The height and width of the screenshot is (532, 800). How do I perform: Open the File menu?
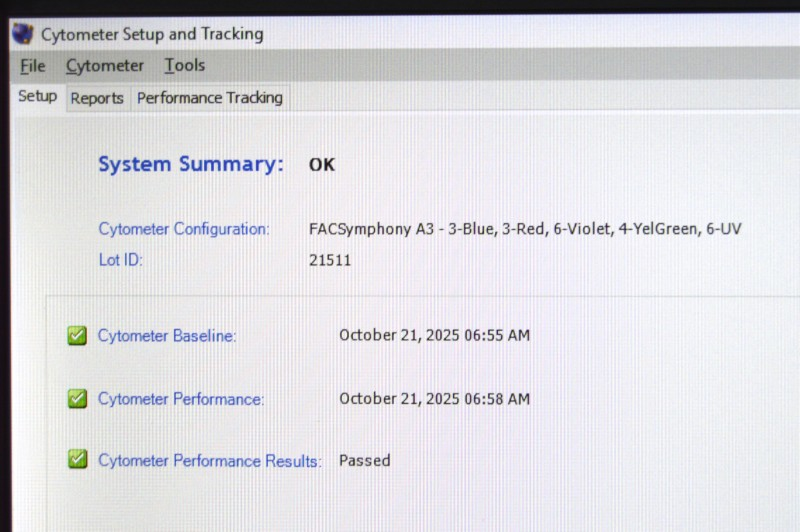(33, 66)
